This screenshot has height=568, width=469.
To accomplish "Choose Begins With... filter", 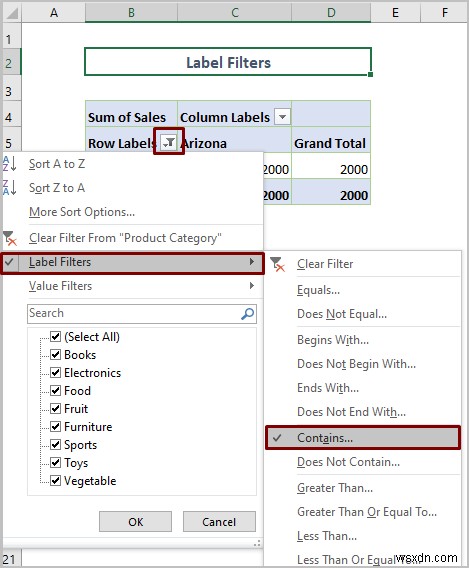I will pos(363,340).
